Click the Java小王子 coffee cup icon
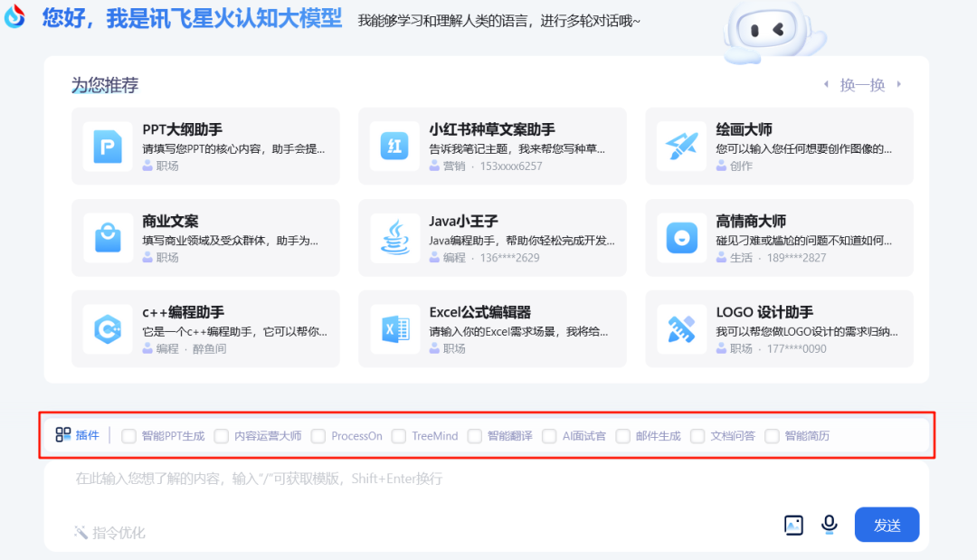Screen dimensions: 977x560 [394, 237]
